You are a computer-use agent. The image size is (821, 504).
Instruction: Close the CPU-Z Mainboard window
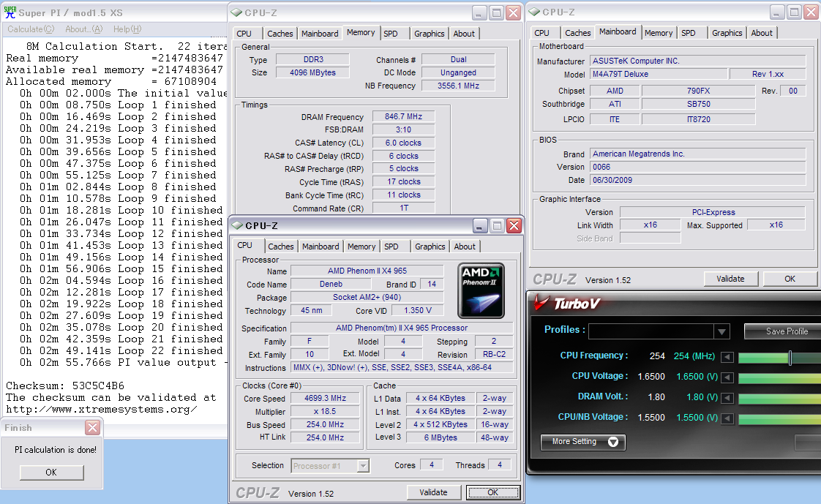click(811, 12)
